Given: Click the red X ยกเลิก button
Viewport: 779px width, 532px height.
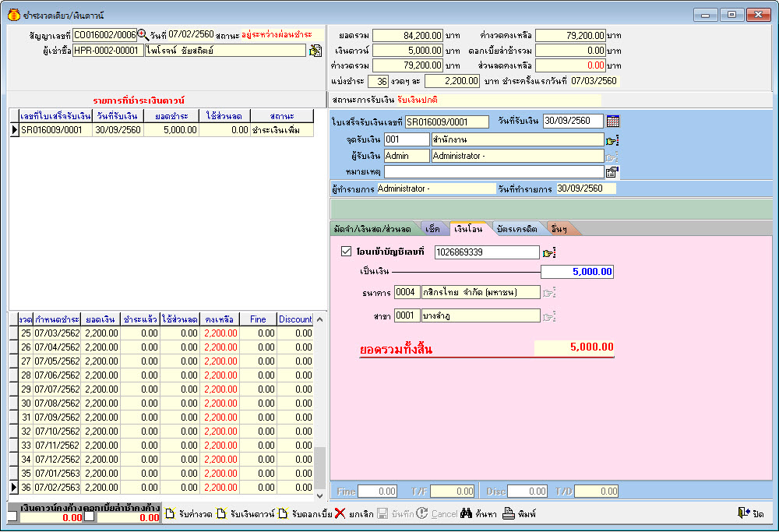Looking at the screenshot, I should [354, 513].
